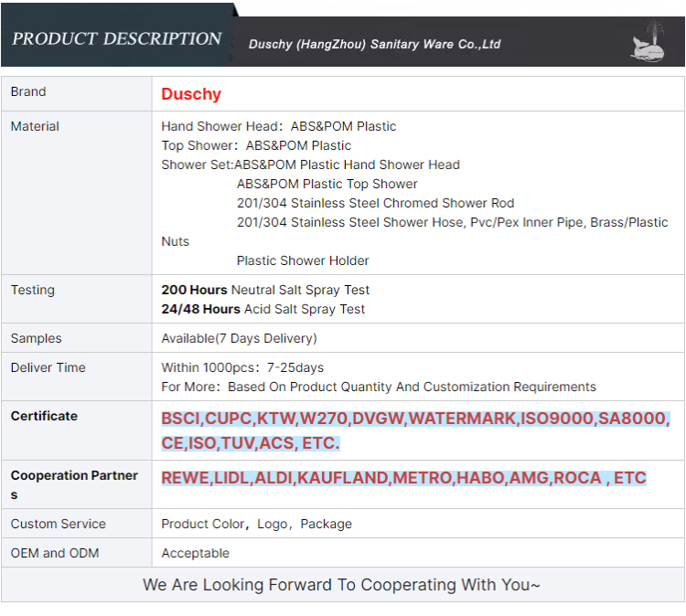
Task: Click 'We Are Looking Forward To Cooperating' footer
Action: pyautogui.click(x=342, y=585)
